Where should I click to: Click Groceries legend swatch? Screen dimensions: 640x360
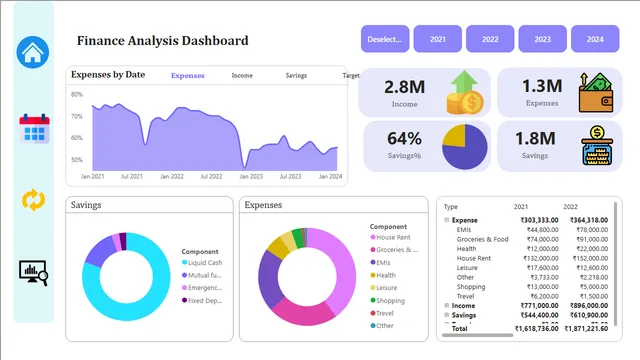tap(373, 250)
